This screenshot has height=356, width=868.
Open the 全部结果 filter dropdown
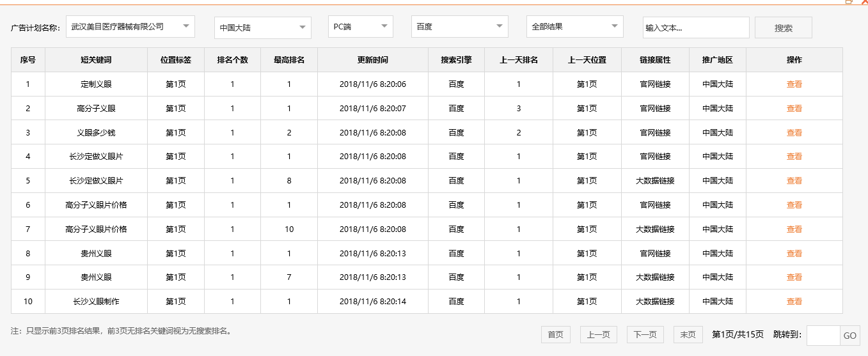575,27
